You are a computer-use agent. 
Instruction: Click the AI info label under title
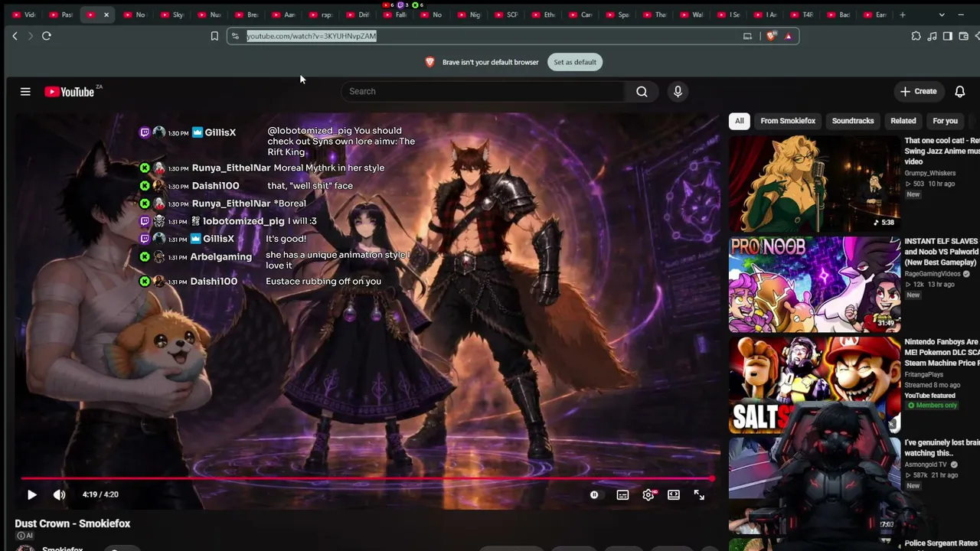tap(25, 536)
